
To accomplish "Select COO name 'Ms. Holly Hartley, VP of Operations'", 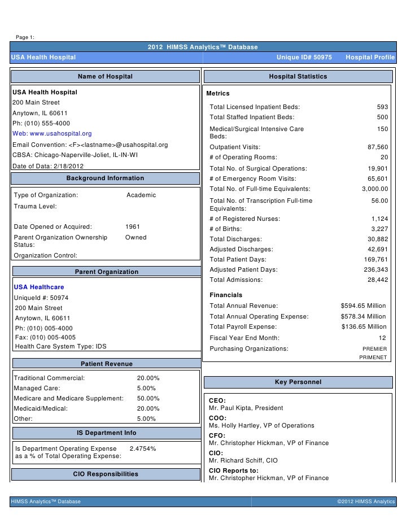I will [x=261, y=425].
